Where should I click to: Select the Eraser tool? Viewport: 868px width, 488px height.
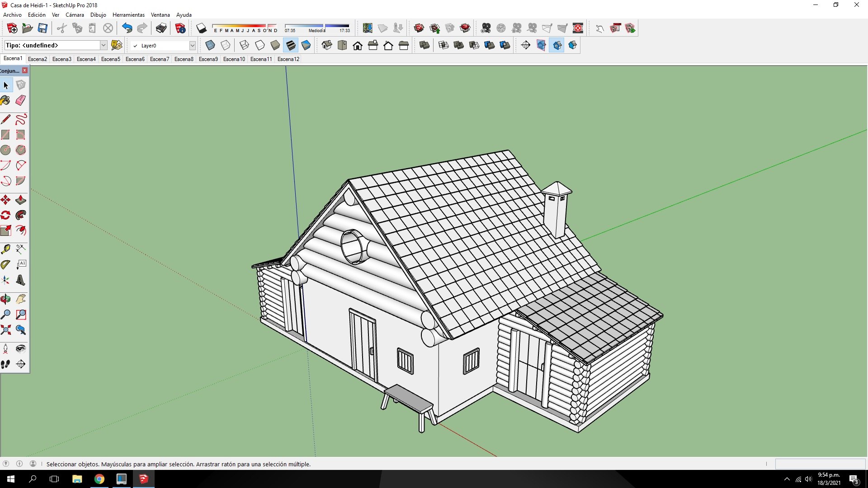21,100
